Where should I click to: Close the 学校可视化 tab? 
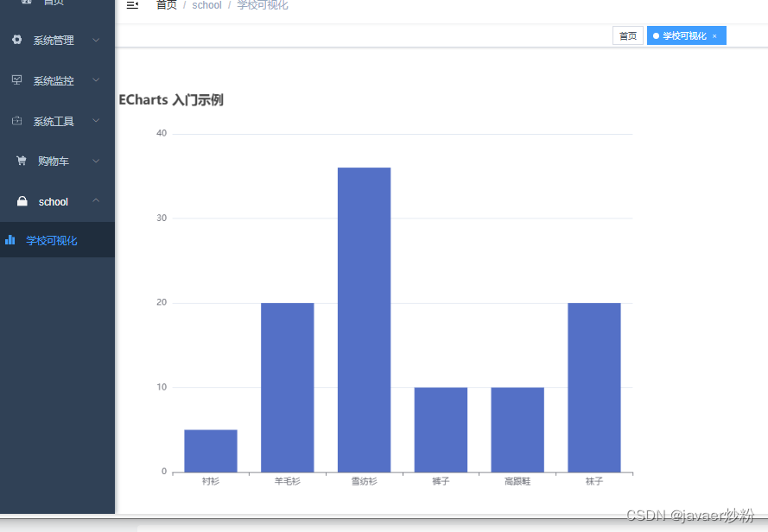tap(715, 35)
